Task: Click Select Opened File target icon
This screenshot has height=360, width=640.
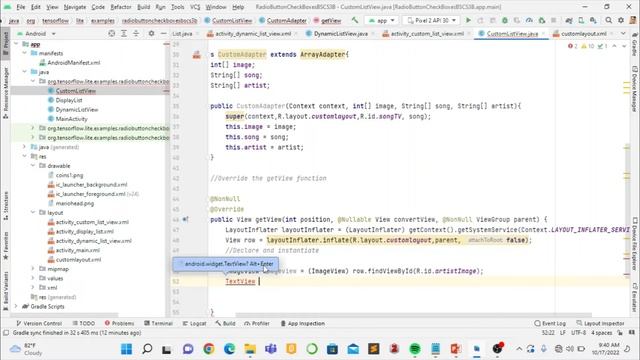Action: (111, 33)
